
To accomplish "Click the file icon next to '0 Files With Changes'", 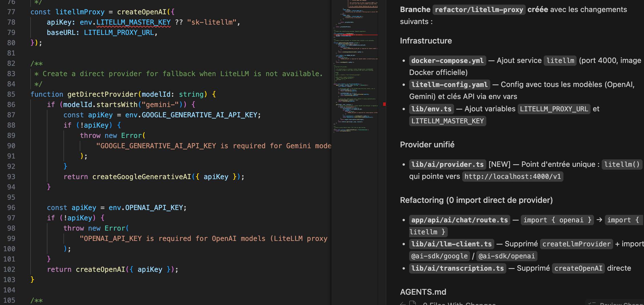I will 413,303.
